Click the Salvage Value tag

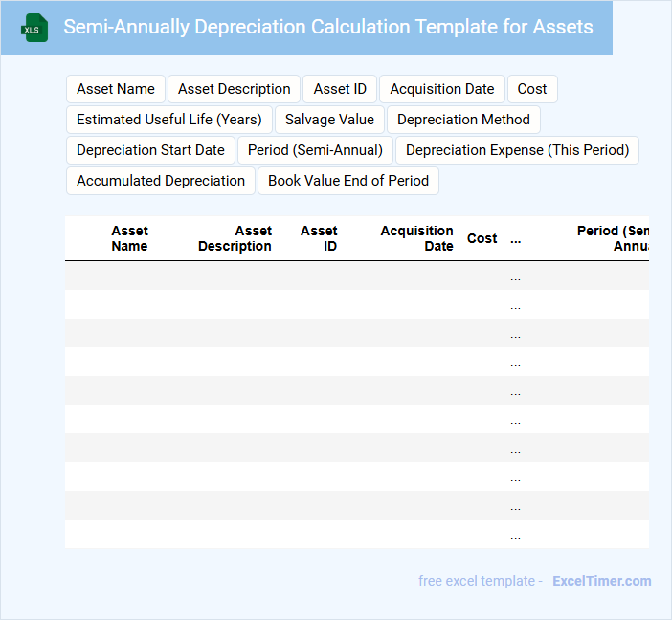click(x=329, y=120)
